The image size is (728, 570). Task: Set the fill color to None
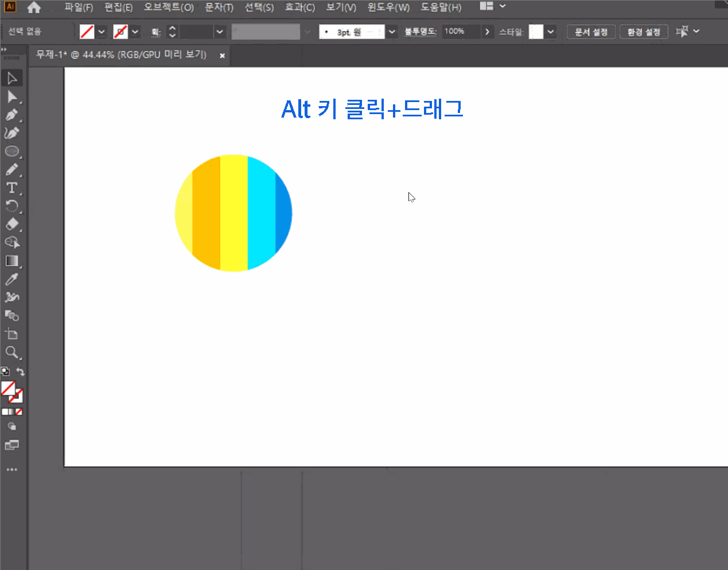19,412
